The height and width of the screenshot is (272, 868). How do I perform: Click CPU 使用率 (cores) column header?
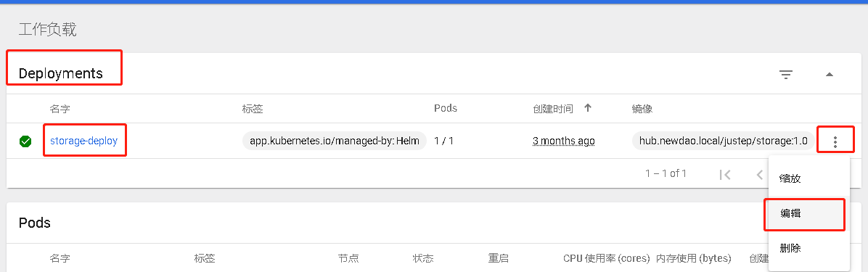(607, 258)
